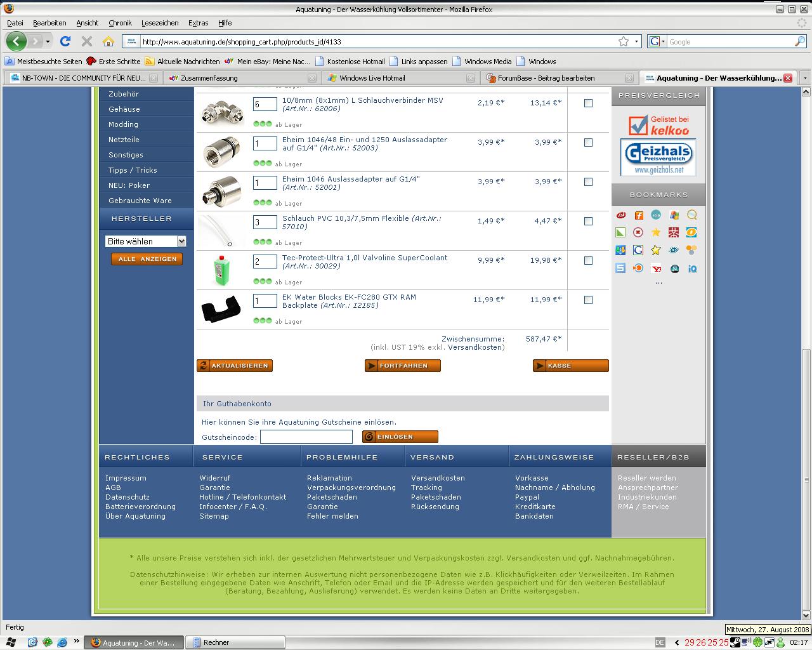Run search with the magnifier icon

(800, 41)
